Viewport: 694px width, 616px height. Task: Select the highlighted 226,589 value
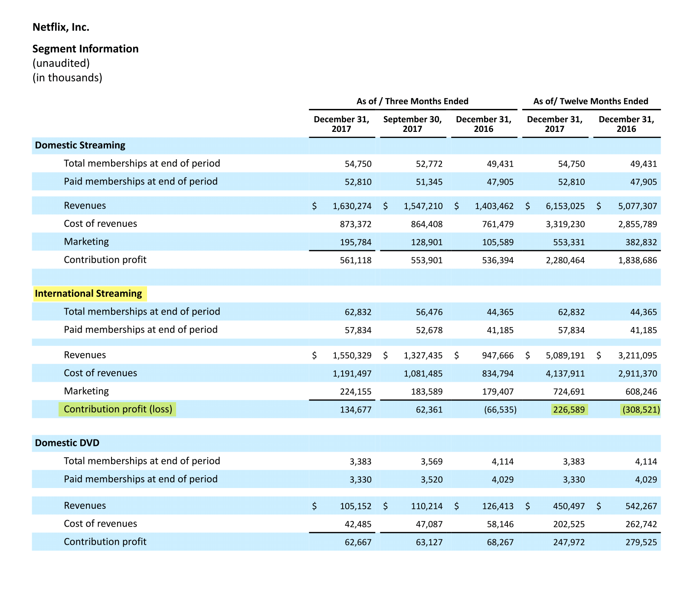click(x=569, y=410)
